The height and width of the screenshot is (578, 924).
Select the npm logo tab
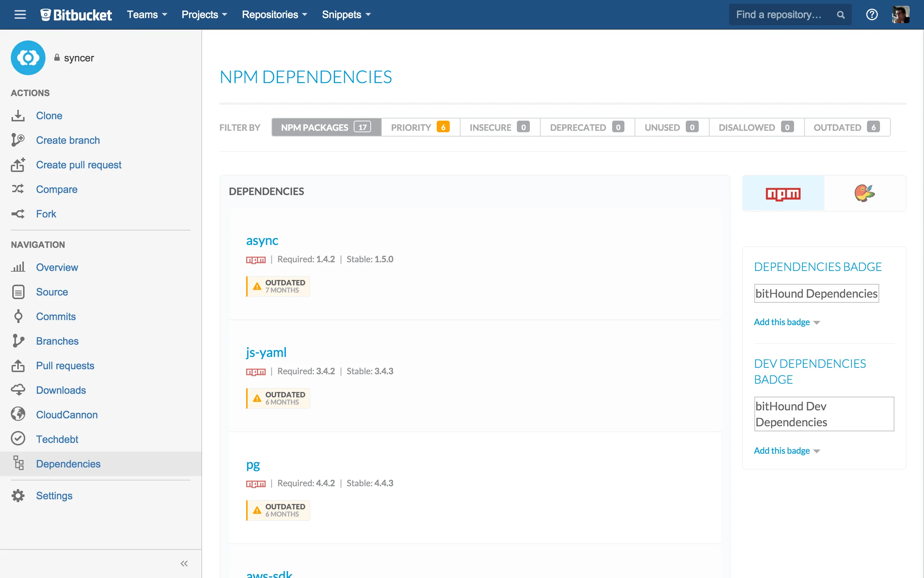[x=783, y=193]
